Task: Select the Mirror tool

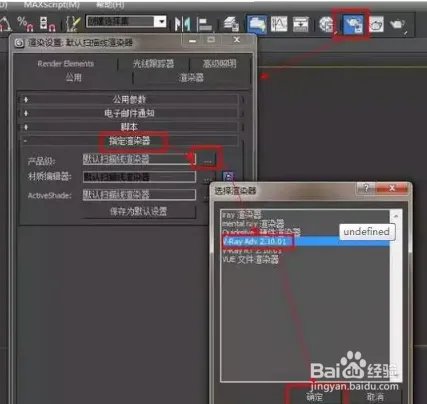Action: (x=183, y=24)
